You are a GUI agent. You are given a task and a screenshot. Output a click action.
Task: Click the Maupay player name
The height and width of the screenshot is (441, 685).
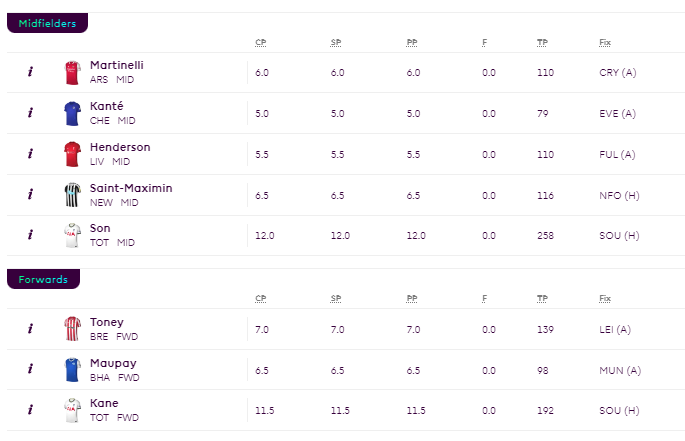coord(113,363)
